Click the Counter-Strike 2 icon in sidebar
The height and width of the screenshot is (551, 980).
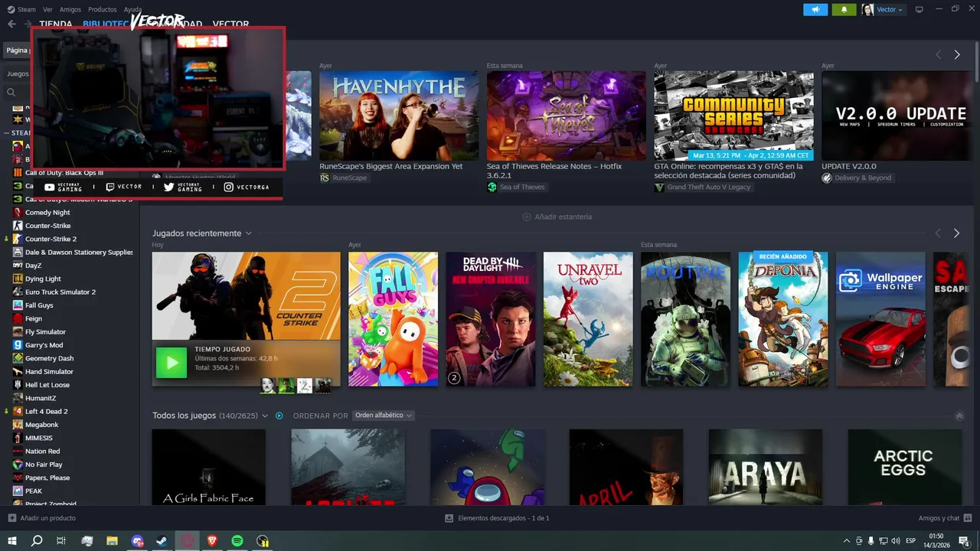click(18, 239)
